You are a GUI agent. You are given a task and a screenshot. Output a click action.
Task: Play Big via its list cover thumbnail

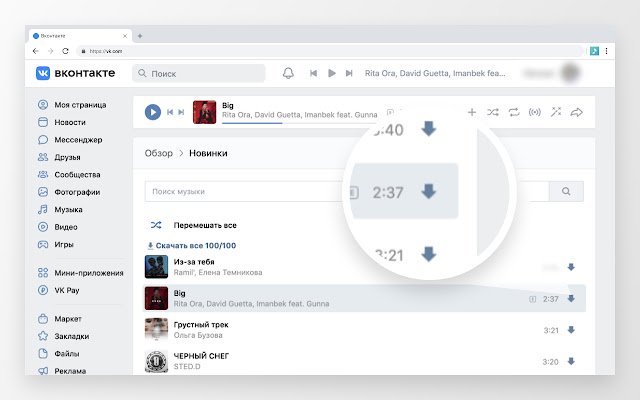pyautogui.click(x=156, y=298)
